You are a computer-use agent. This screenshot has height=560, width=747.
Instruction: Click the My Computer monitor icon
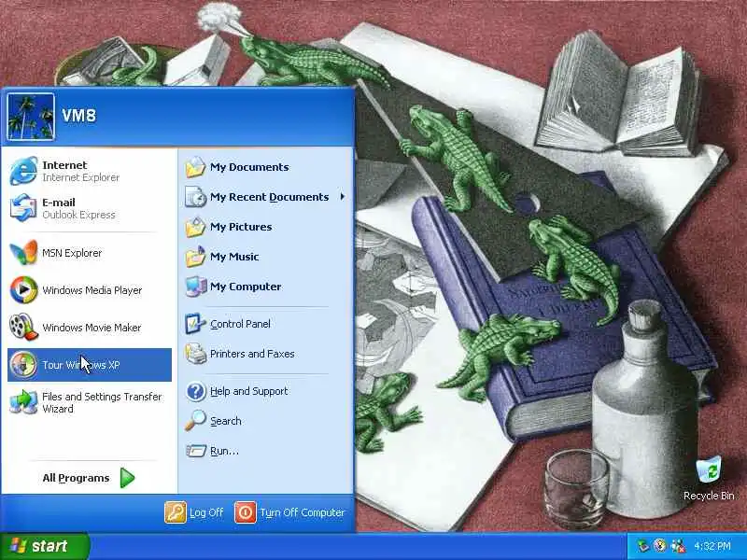195,287
